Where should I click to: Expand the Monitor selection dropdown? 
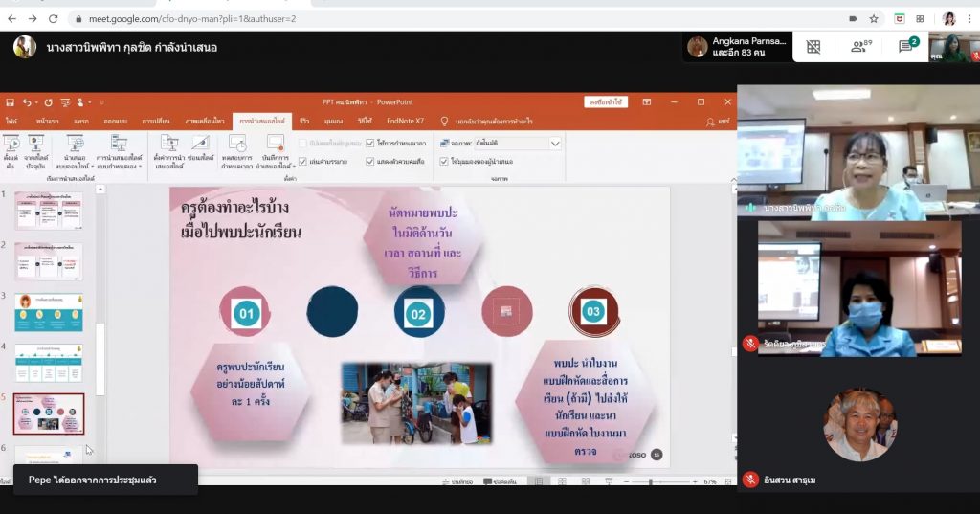pos(555,143)
